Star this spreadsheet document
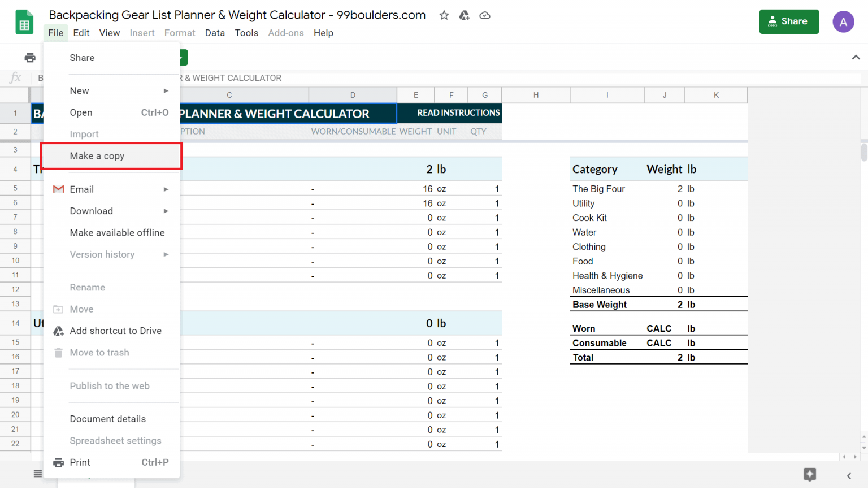This screenshot has height=490, width=868. 444,15
